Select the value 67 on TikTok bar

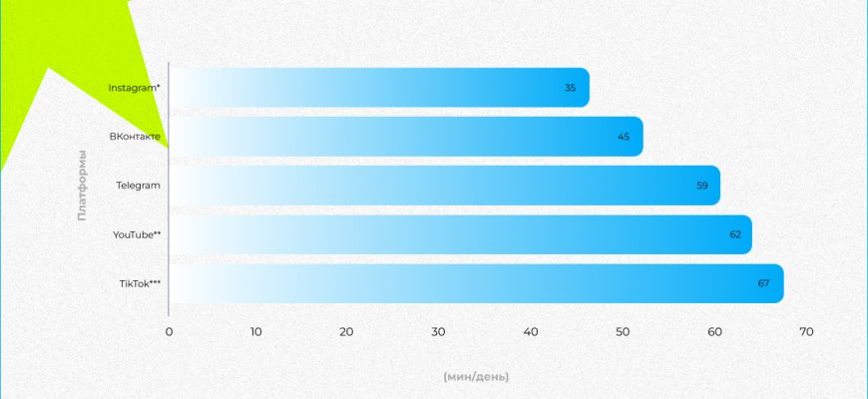tap(763, 283)
